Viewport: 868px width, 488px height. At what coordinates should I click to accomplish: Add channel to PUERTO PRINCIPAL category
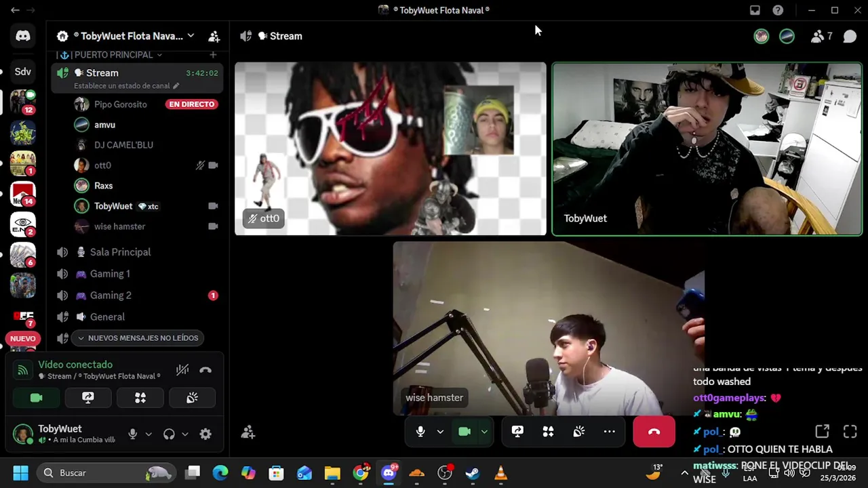coord(213,55)
